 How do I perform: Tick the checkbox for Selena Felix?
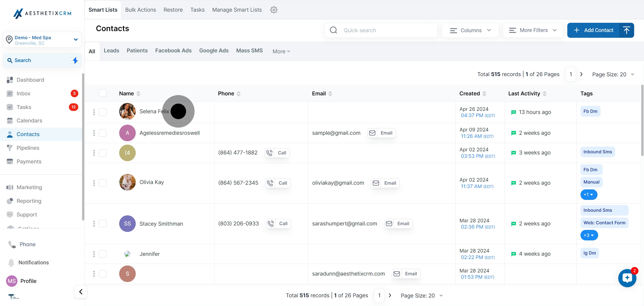coord(102,112)
